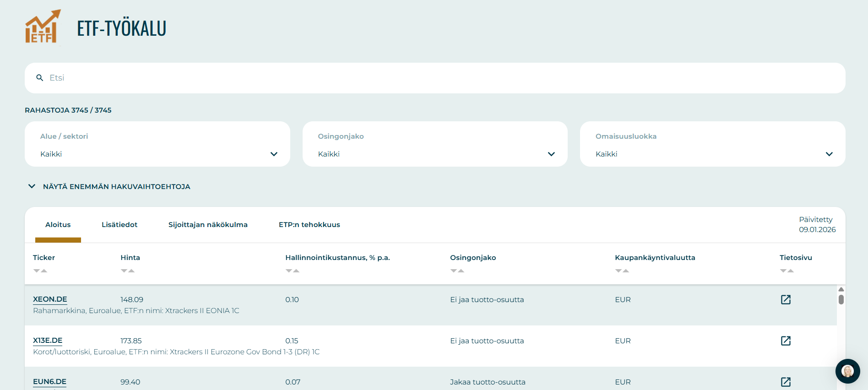Screen dimensions: 868x390
Task: Open the Alue / sektori dropdown
Action: (x=157, y=144)
